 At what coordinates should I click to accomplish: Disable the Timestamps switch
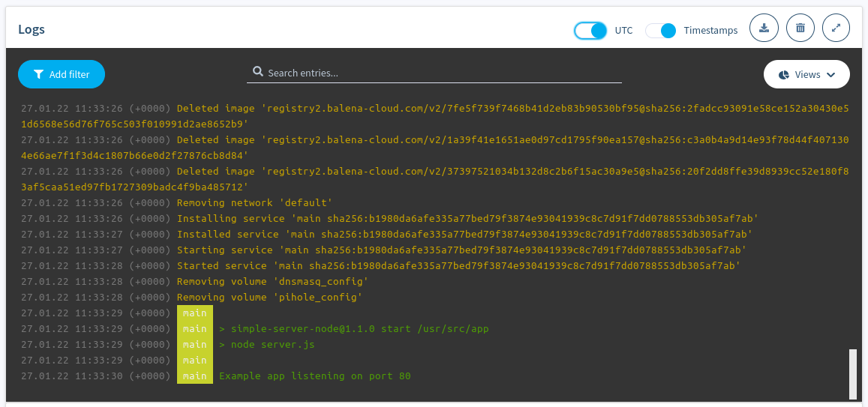(661, 31)
